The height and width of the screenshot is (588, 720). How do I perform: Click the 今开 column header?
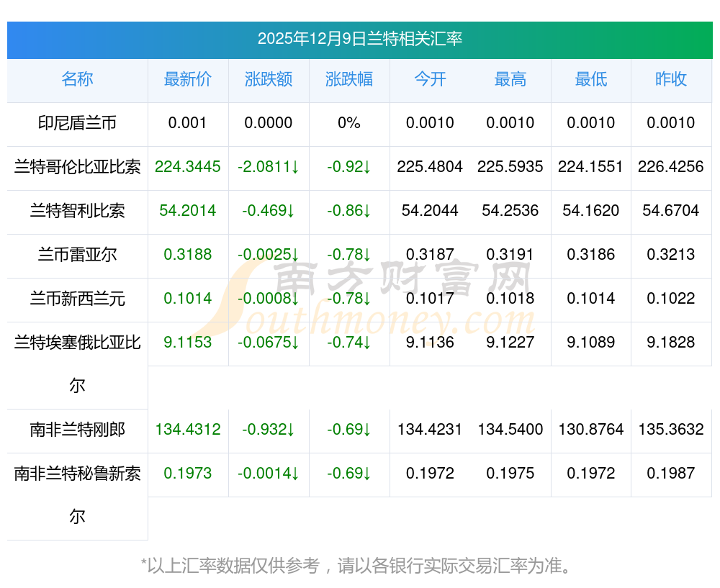(x=430, y=80)
